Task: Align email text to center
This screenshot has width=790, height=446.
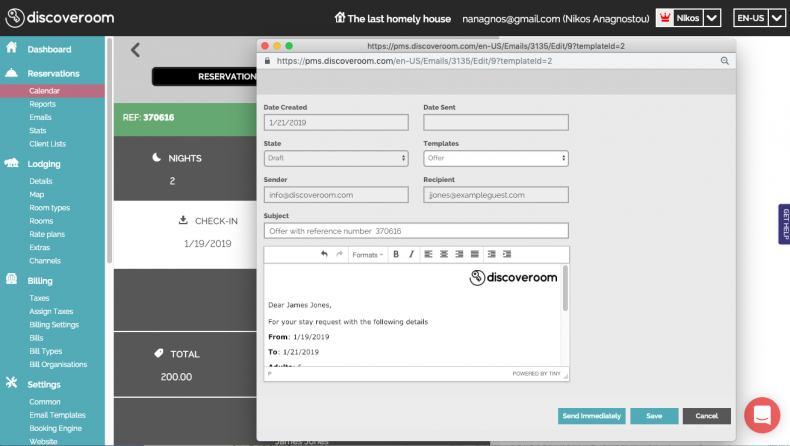Action: [x=443, y=255]
